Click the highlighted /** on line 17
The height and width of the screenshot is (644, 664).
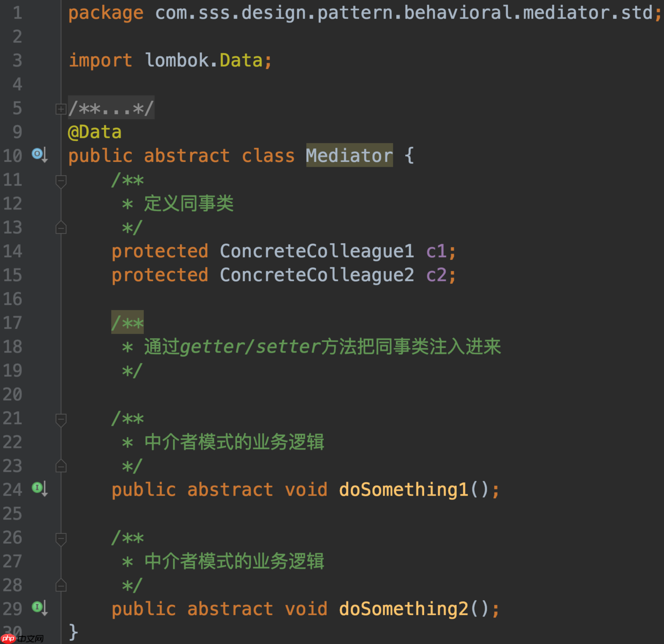tap(127, 322)
